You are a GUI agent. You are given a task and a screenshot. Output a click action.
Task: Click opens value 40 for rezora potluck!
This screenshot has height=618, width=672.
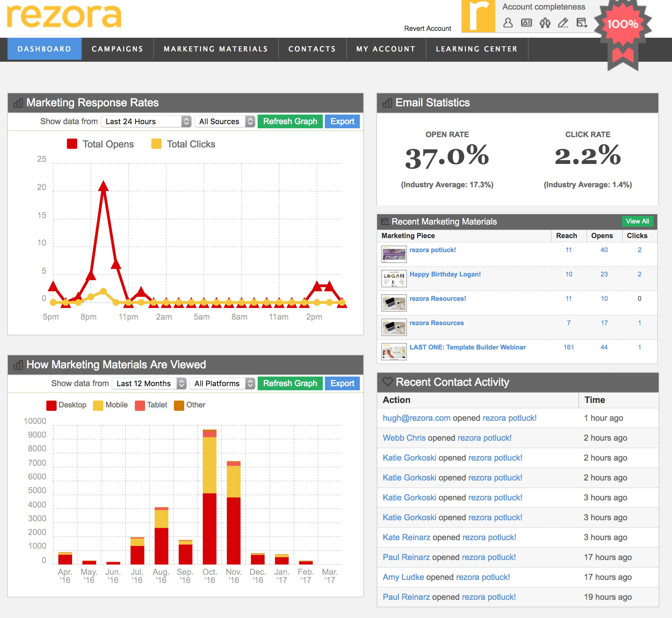pos(604,250)
